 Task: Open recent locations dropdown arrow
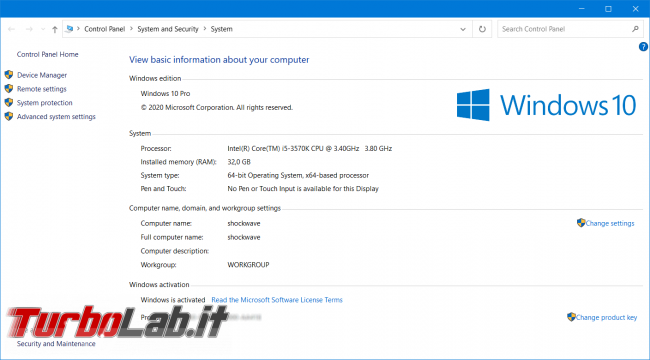click(43, 29)
